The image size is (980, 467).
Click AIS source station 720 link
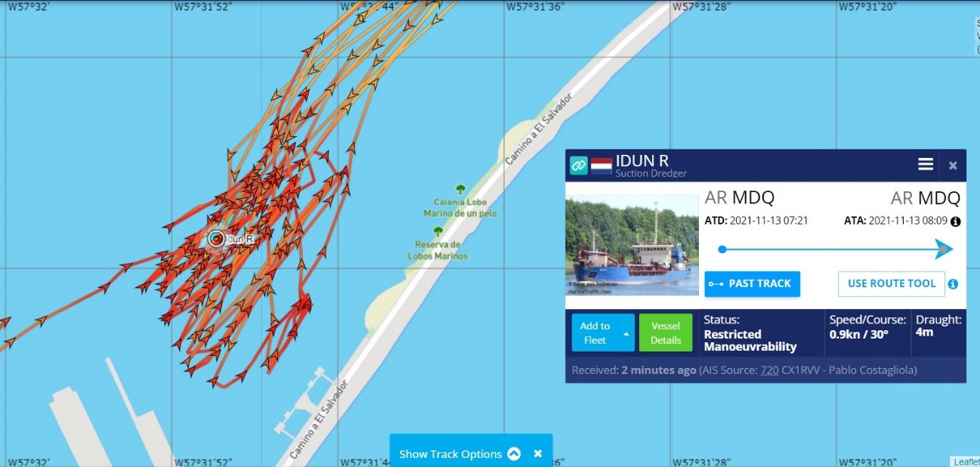point(769,370)
